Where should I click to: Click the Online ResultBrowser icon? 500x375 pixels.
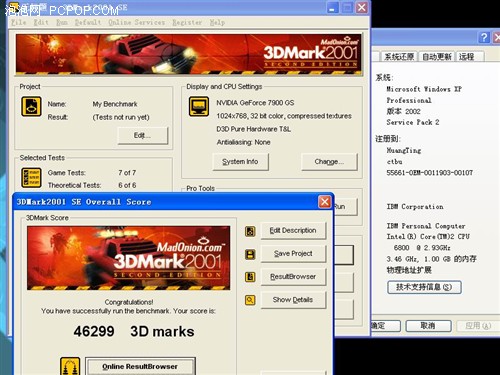pos(70,366)
